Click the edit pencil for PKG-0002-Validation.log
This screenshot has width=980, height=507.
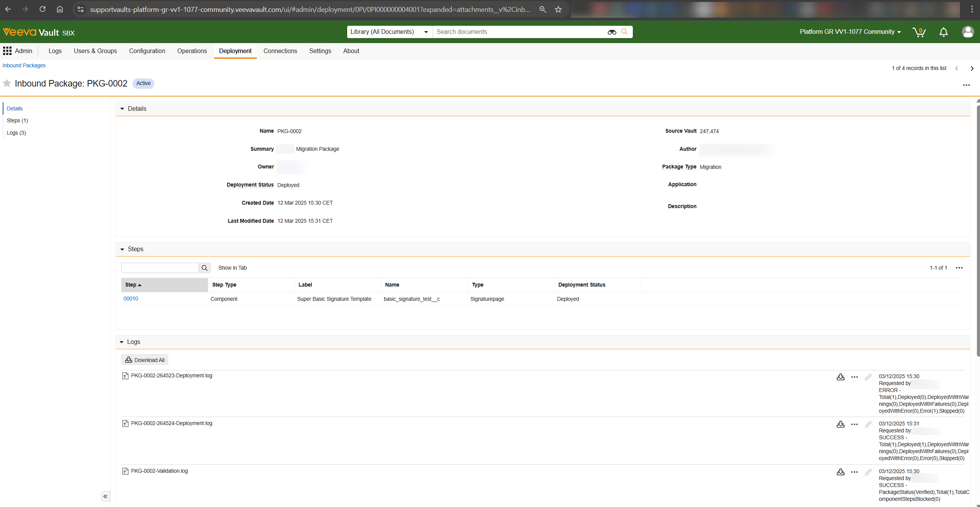tap(868, 472)
